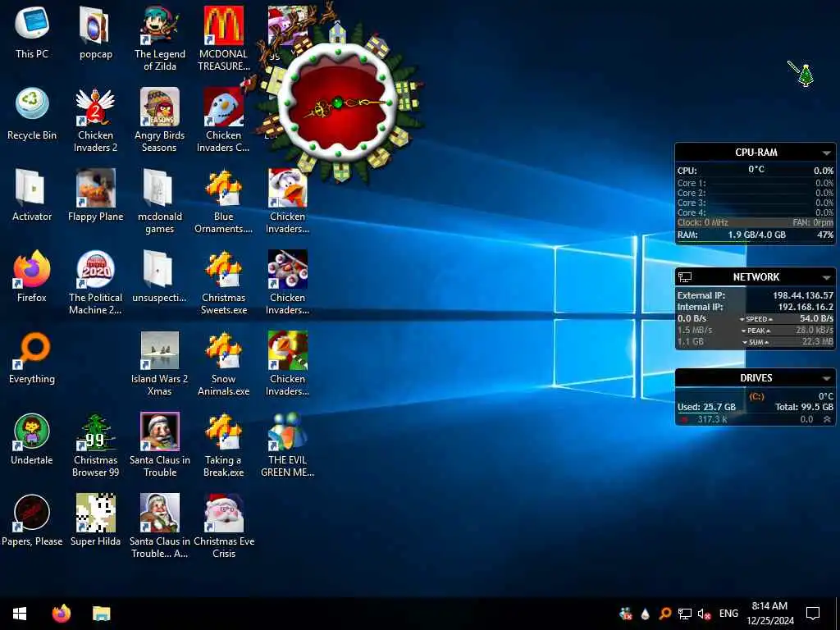This screenshot has height=630, width=840.
Task: Select the Chicken Invaders C... snowman icon
Action: (x=223, y=120)
